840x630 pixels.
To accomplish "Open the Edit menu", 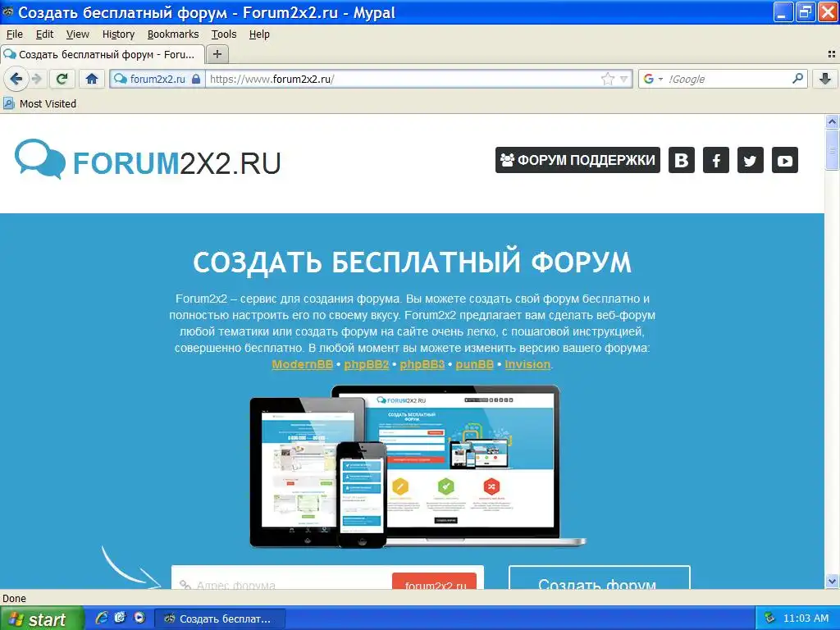I will [x=44, y=34].
